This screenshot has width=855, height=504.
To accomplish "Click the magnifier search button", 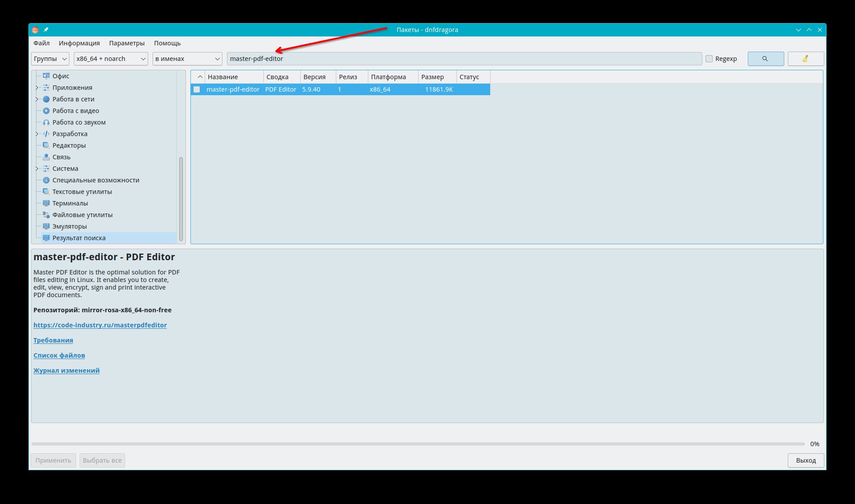I will coord(765,59).
